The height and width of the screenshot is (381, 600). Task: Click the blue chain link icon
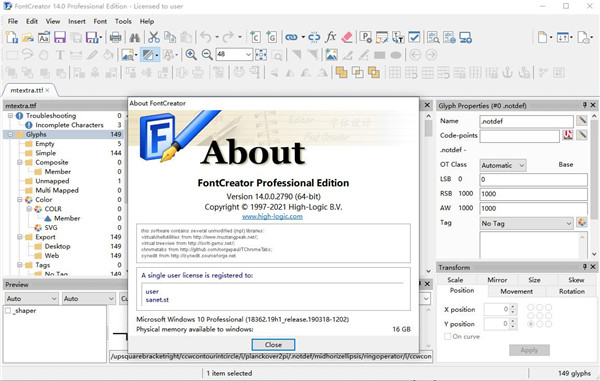point(292,37)
